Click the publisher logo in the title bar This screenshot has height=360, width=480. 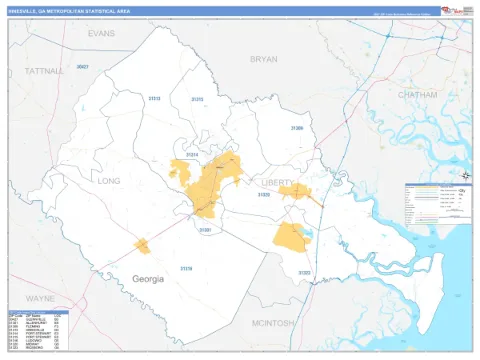[x=452, y=11]
